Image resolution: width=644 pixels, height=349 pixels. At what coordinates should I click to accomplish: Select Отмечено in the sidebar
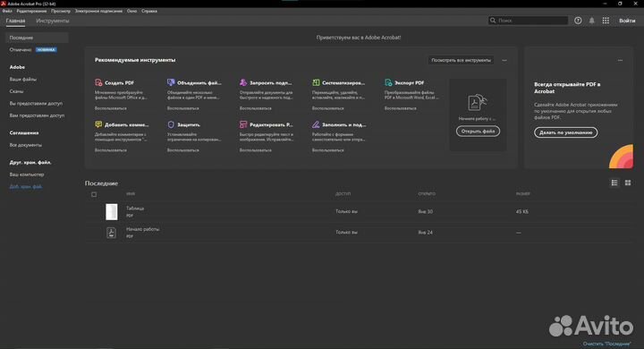20,50
